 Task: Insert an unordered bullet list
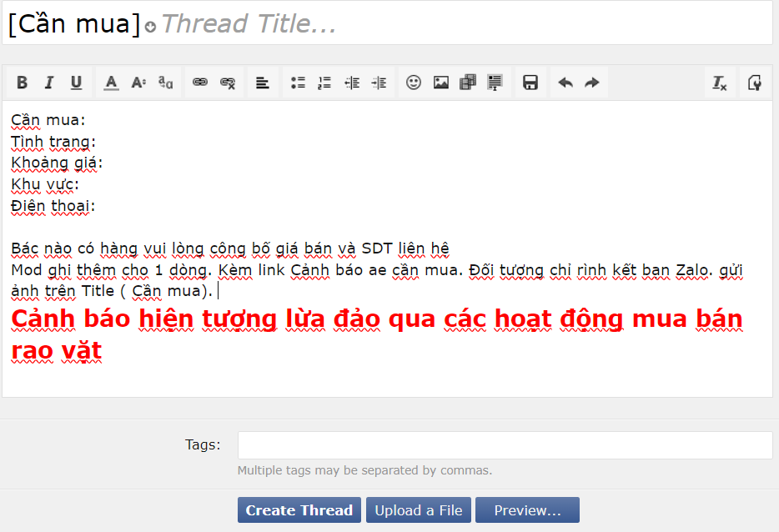pyautogui.click(x=298, y=83)
